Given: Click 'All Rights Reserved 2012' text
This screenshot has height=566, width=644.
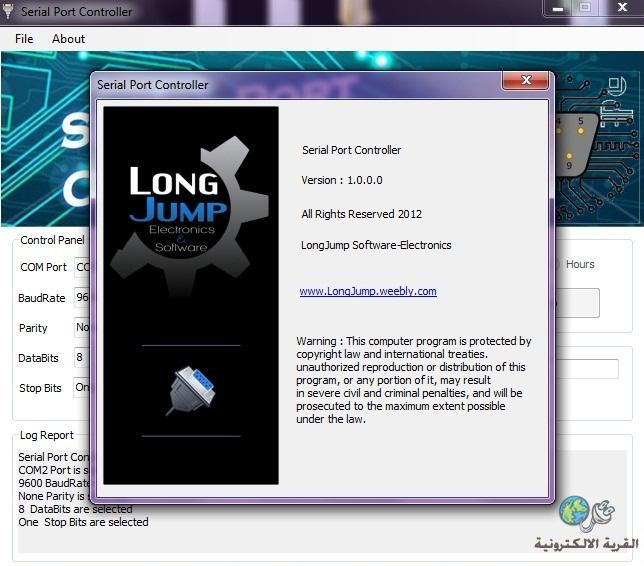Looking at the screenshot, I should [361, 214].
